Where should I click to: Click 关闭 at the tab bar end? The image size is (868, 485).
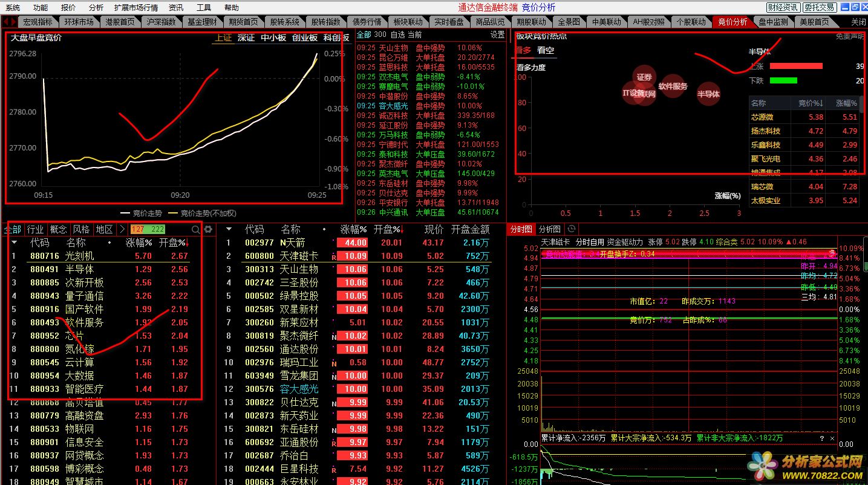(x=858, y=22)
